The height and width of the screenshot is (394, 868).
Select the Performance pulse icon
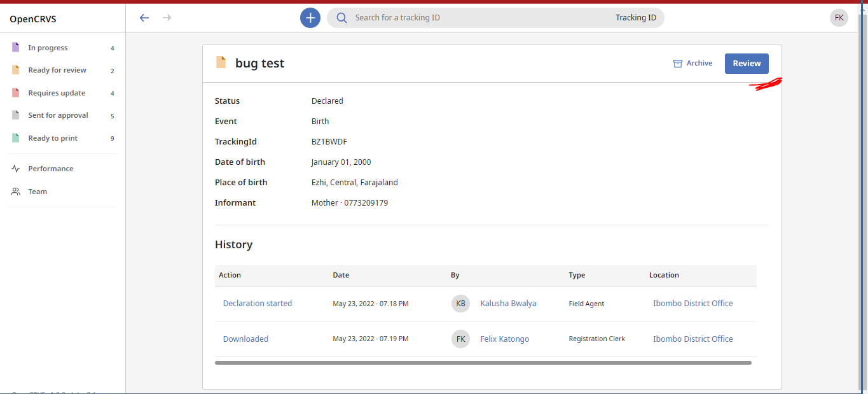15,168
